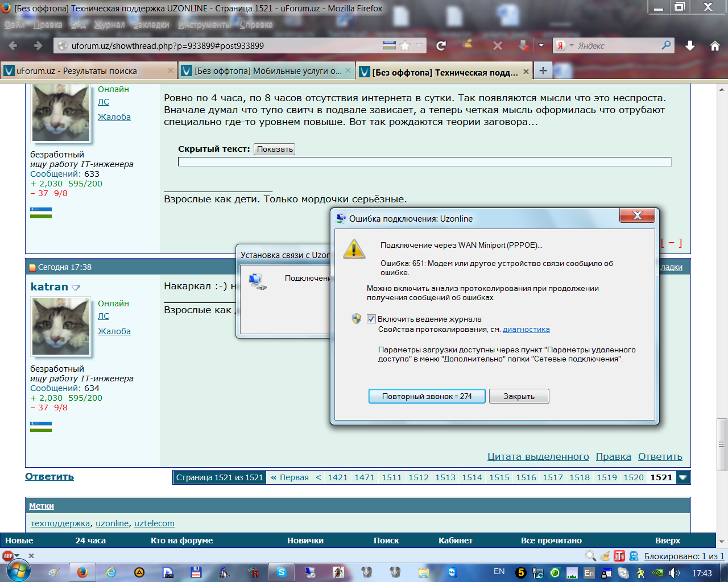Image resolution: width=728 pixels, height=582 pixels.
Task: Jump to the Первая page link
Action: [289, 477]
